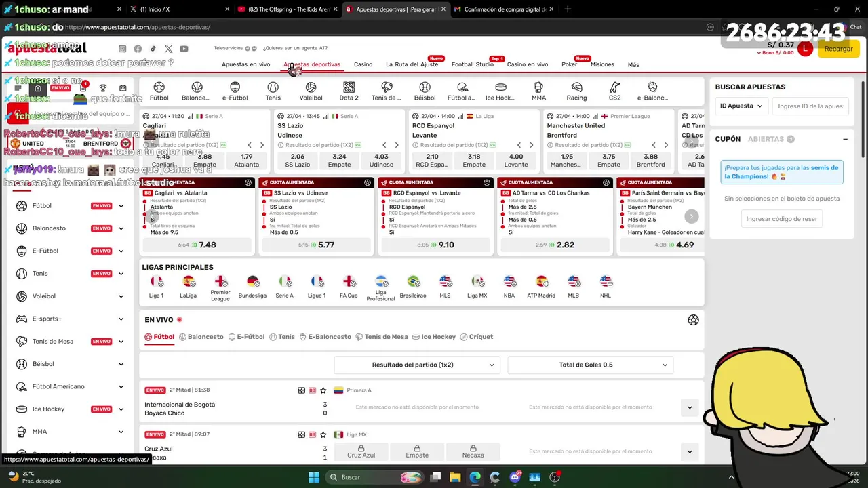
Task: Expand the Internacional de Bogotá match row
Action: pyautogui.click(x=690, y=407)
